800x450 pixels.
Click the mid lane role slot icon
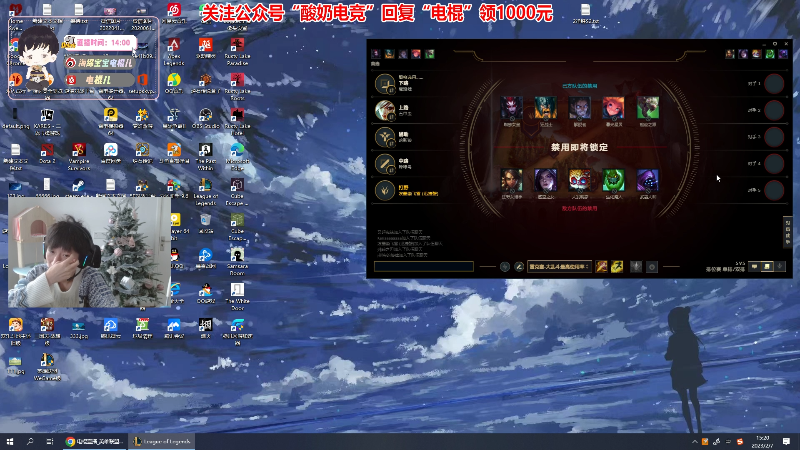(x=385, y=163)
